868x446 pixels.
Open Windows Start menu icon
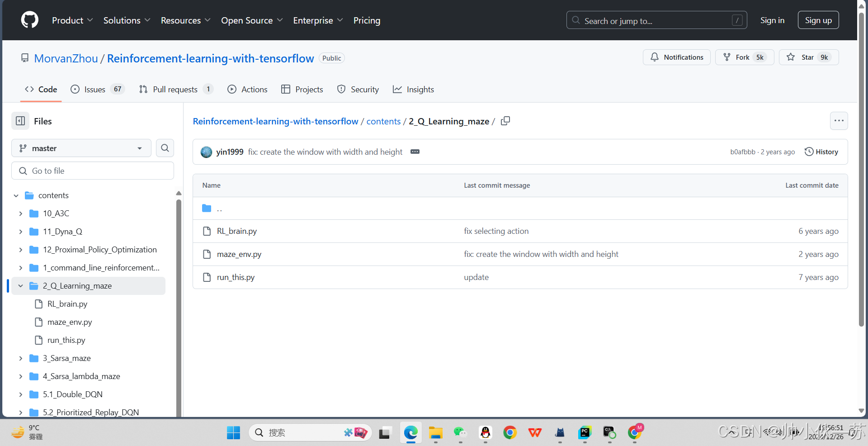click(233, 432)
